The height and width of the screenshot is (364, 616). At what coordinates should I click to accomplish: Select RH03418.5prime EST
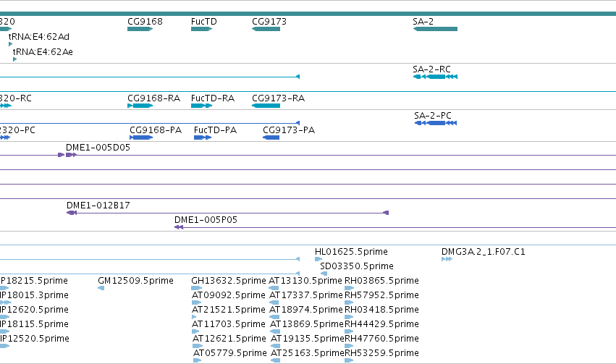tap(349, 317)
